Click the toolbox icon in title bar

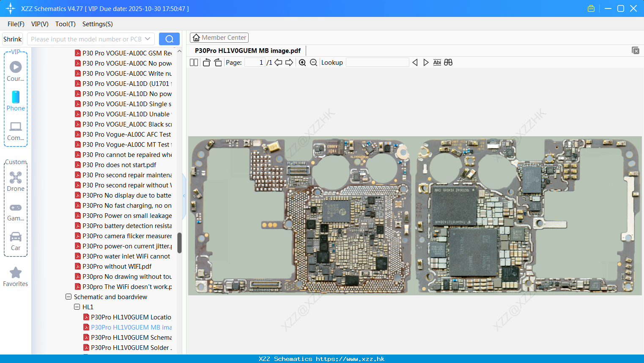click(x=591, y=8)
